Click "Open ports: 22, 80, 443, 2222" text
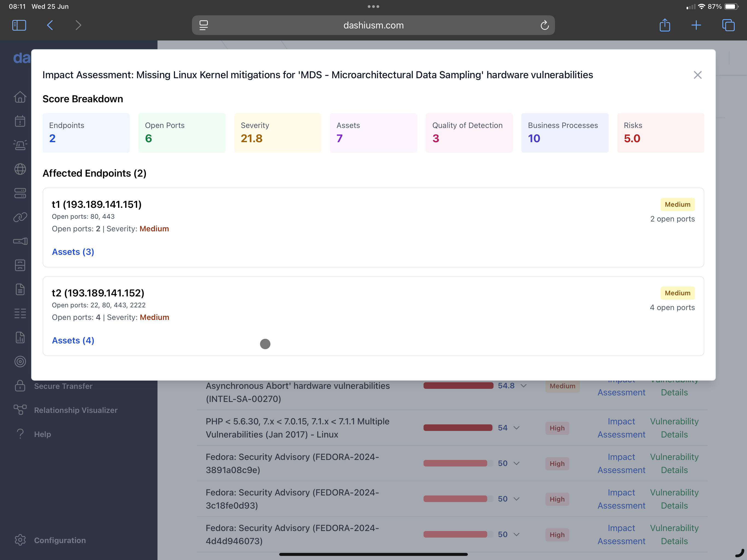Viewport: 747px width, 560px height. (x=99, y=305)
